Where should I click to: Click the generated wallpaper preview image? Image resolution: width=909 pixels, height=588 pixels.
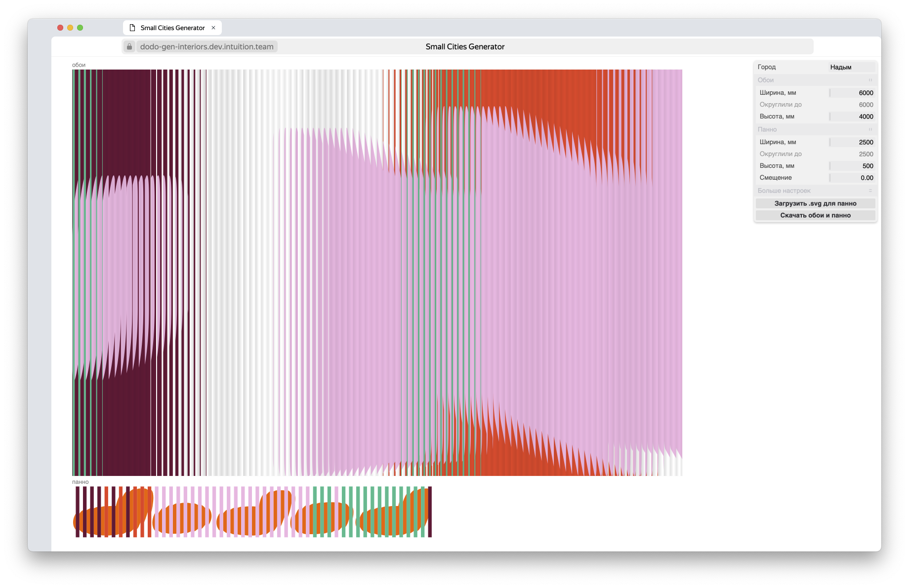tap(377, 273)
